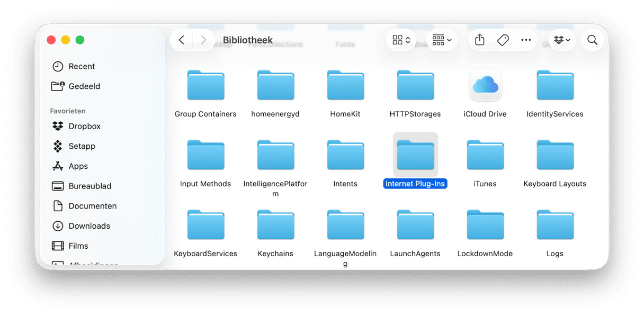
Task: Select the iTunes folder icon
Action: (485, 155)
